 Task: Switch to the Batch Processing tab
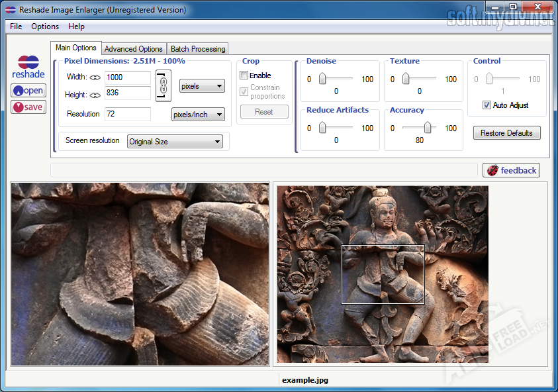[x=197, y=48]
